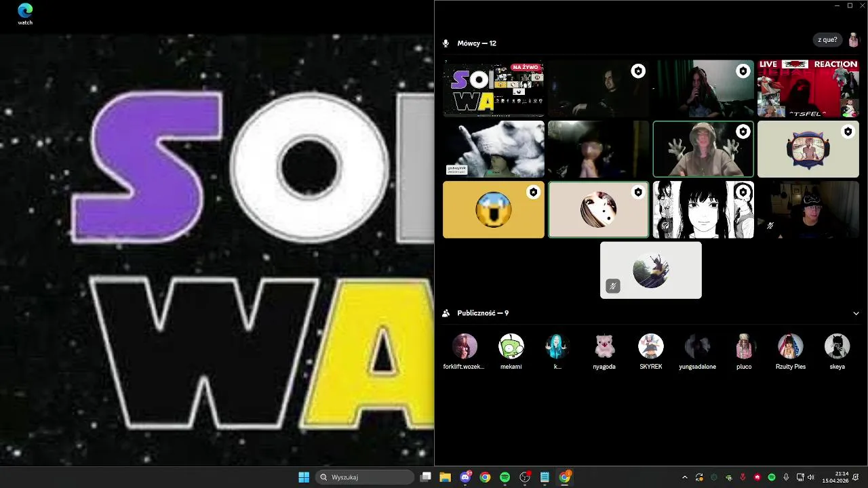Screen dimensions: 868x488
Task: Collapse the Publiczność — 9 section
Action: pos(856,313)
